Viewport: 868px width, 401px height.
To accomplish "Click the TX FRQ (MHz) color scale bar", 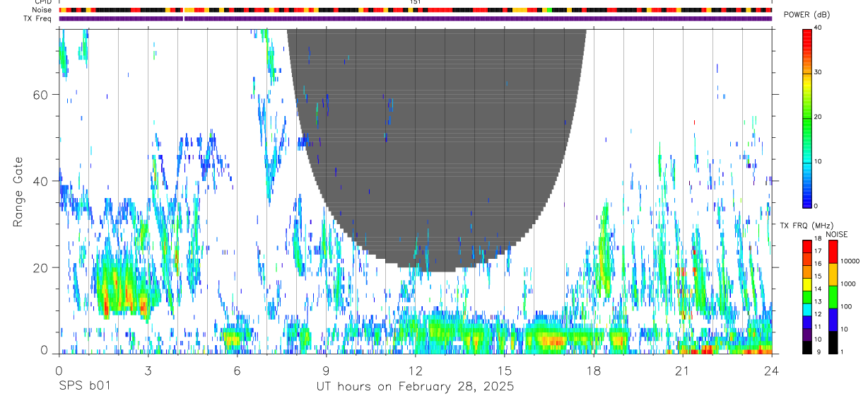I will click(x=807, y=296).
